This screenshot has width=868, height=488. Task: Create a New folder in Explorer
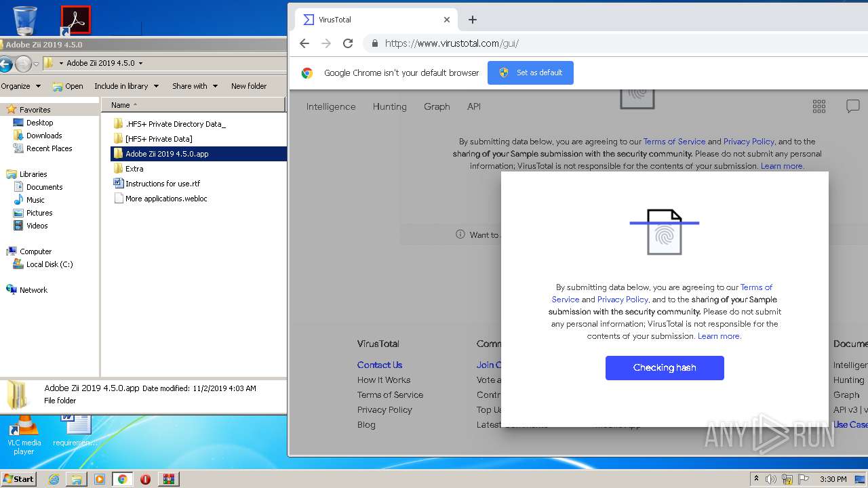pyautogui.click(x=249, y=86)
